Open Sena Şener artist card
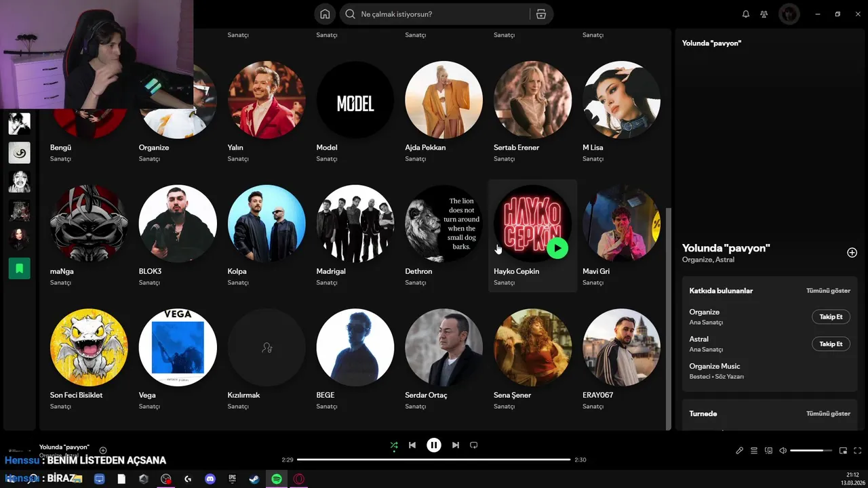The height and width of the screenshot is (488, 868). [532, 360]
